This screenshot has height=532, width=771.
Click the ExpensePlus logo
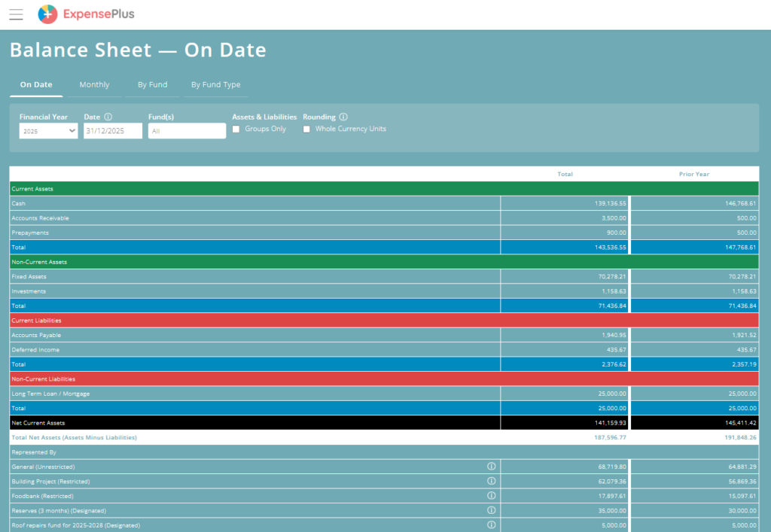[87, 14]
